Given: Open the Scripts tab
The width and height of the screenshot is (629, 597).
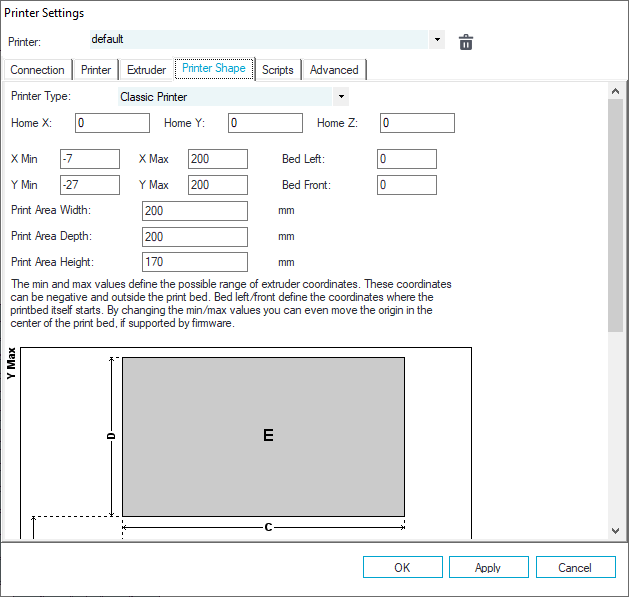Looking at the screenshot, I should coord(278,70).
